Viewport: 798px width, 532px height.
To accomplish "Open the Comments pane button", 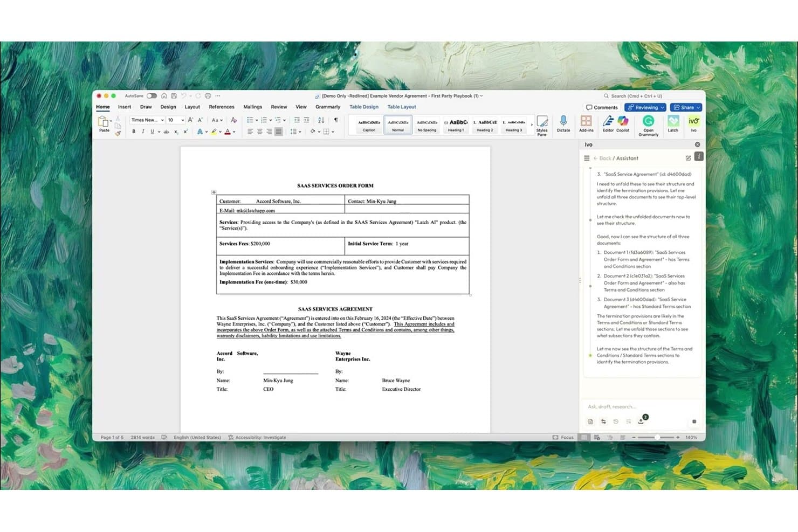I will 602,107.
